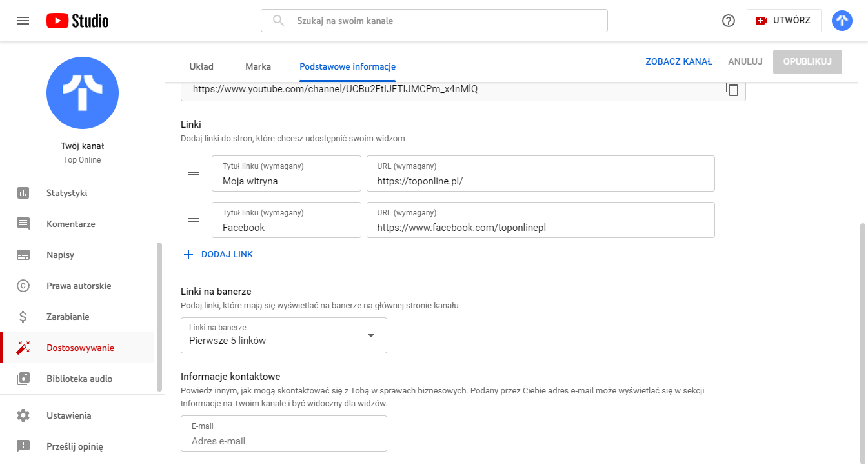Click the YouTube Studio logo

click(77, 21)
